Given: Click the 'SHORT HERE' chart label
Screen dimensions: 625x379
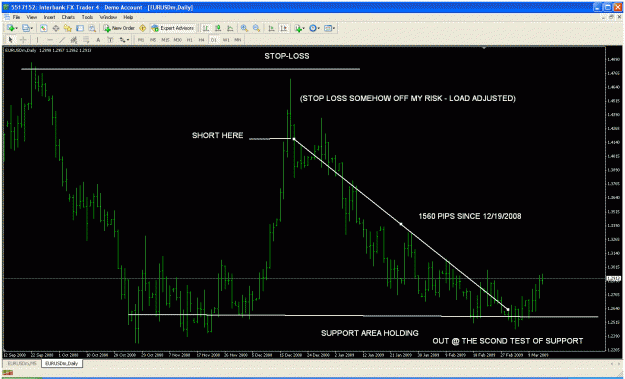Looking at the screenshot, I should pos(218,135).
